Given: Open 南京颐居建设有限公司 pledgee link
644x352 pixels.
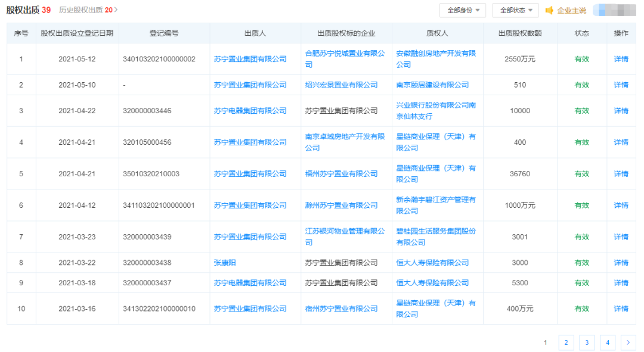Looking at the screenshot, I should (x=432, y=85).
